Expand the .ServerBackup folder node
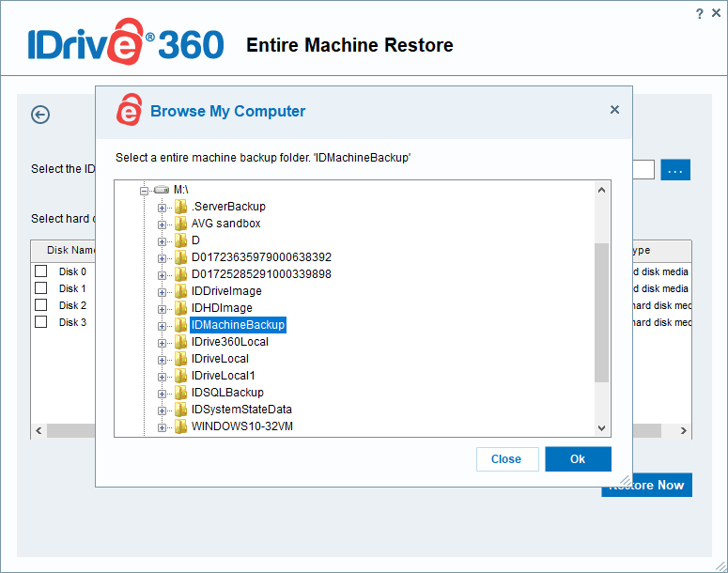728x573 pixels. coord(162,207)
